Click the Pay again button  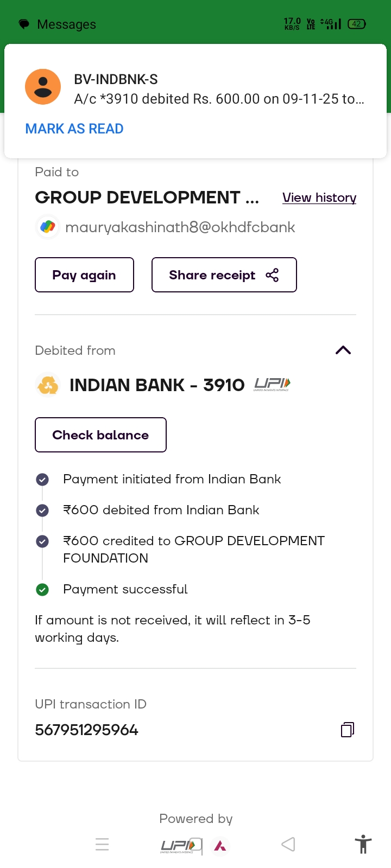[84, 275]
